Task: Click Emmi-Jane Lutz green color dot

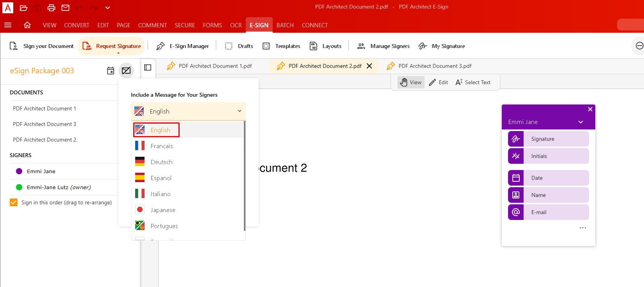Action: pos(19,187)
